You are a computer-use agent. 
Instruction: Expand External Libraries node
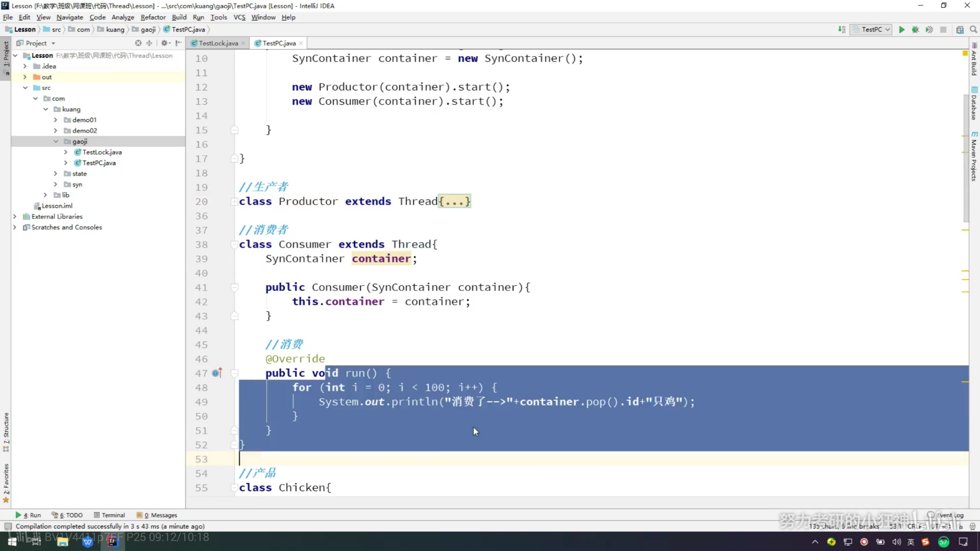coord(15,217)
